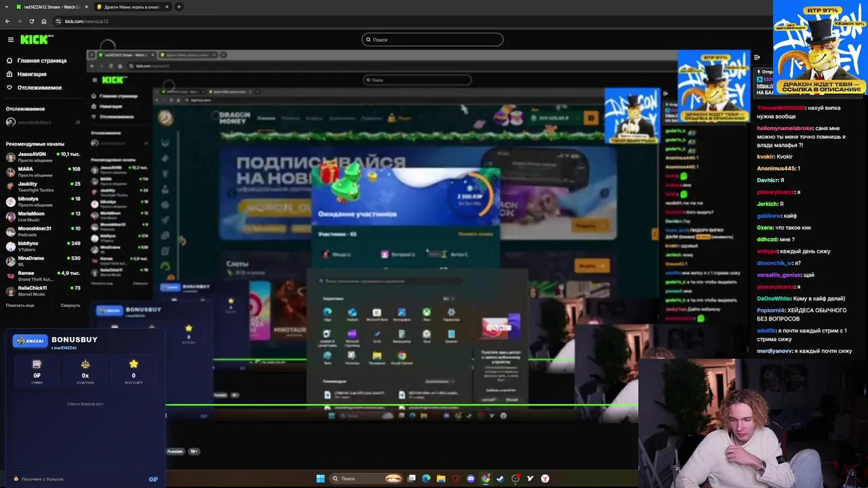
Task: Click chat user hellomynameisbroke
Action: pyautogui.click(x=785, y=128)
